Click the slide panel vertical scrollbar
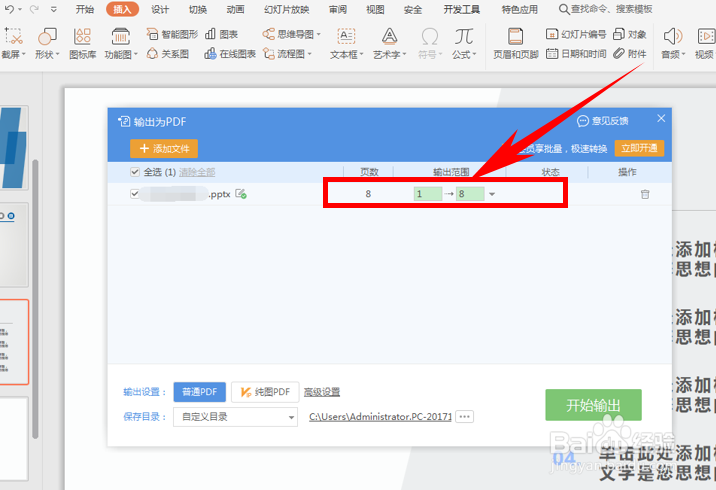Image resolution: width=716 pixels, height=490 pixels. [x=35, y=299]
